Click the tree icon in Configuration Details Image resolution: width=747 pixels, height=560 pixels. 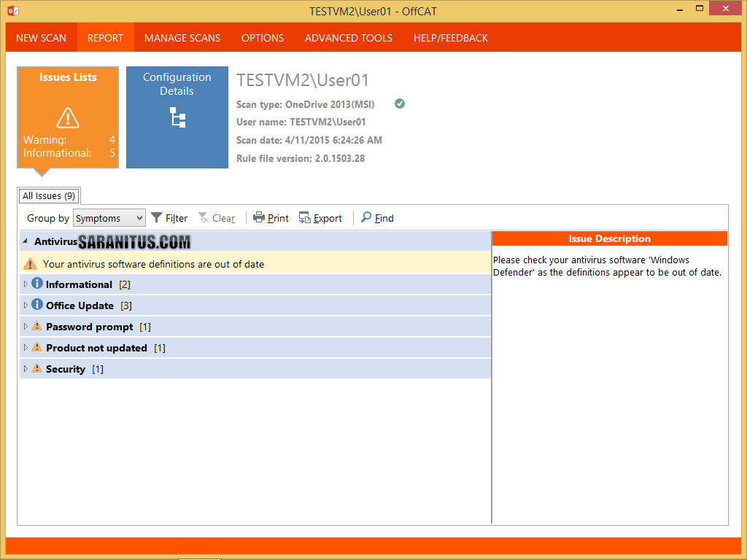tap(178, 117)
